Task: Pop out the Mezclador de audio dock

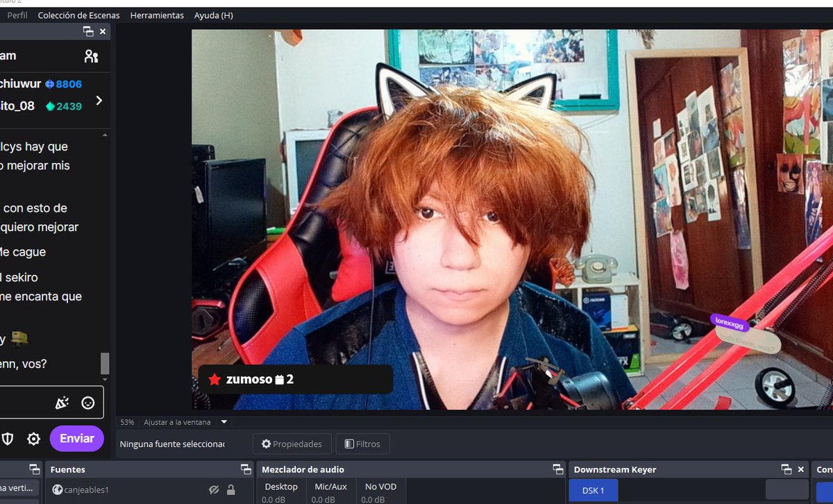Action: (x=557, y=469)
